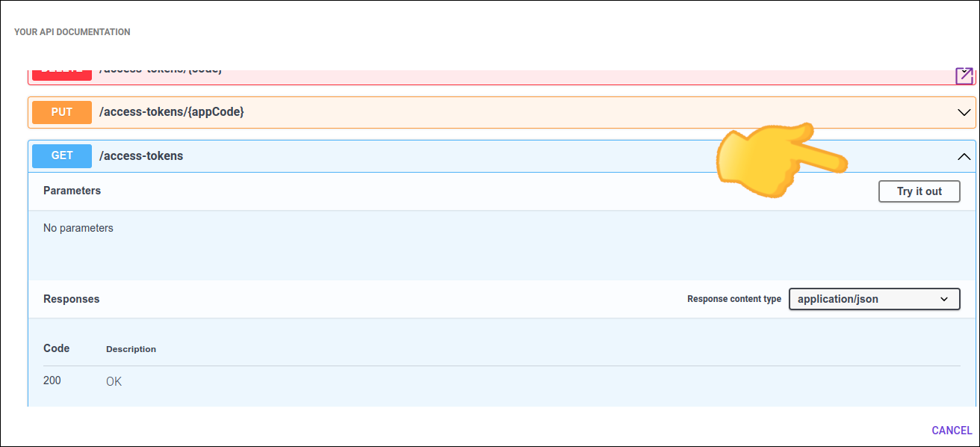The width and height of the screenshot is (980, 447).
Task: Click the blue GET method badge
Action: [x=62, y=155]
